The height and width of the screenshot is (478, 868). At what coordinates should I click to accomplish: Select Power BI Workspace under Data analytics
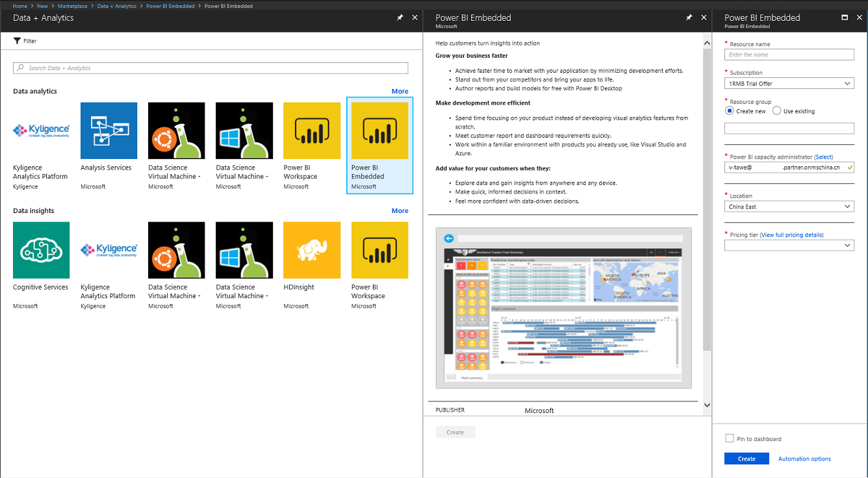[x=312, y=131]
